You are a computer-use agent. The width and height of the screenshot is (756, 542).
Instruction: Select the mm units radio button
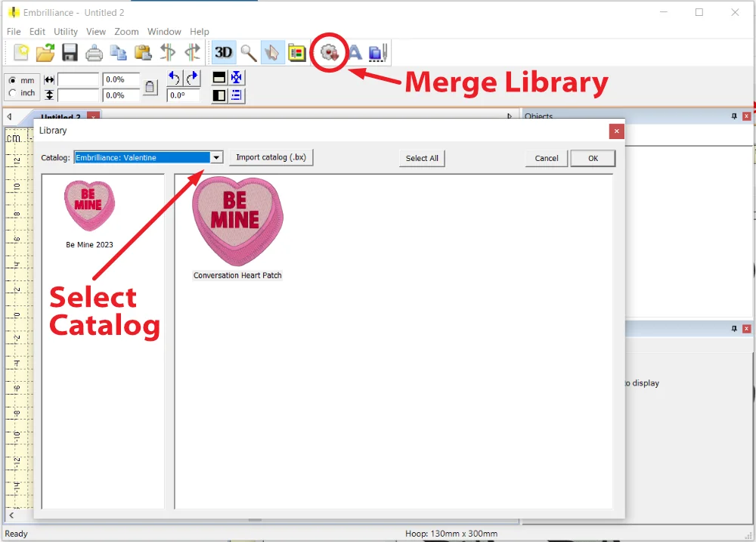pyautogui.click(x=12, y=80)
